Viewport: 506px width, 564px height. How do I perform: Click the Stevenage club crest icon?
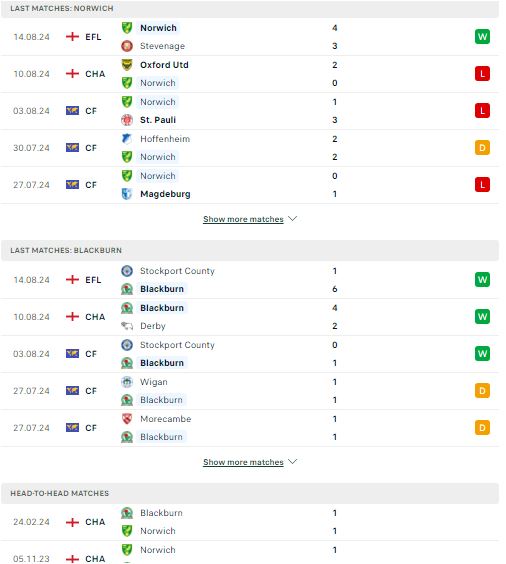[127, 46]
